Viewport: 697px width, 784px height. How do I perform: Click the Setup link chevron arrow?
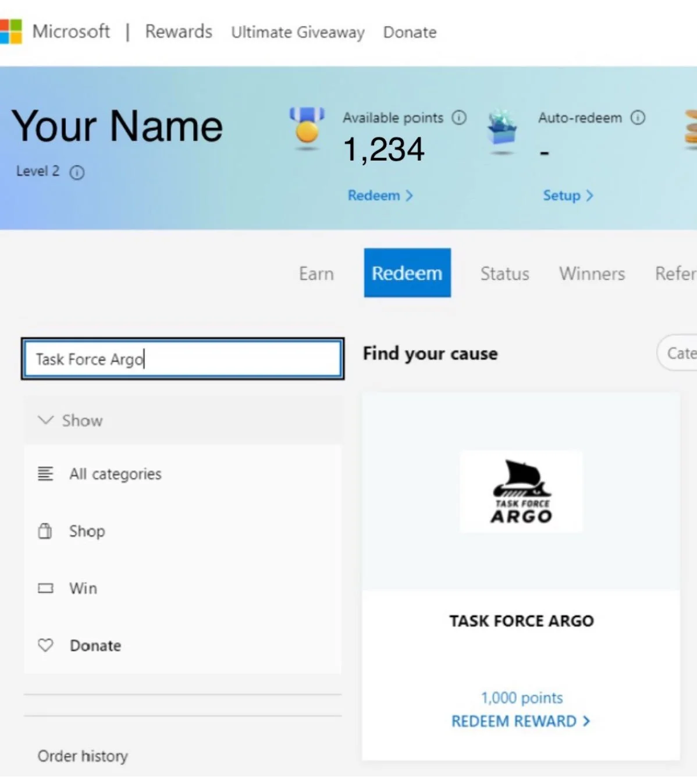(x=589, y=196)
